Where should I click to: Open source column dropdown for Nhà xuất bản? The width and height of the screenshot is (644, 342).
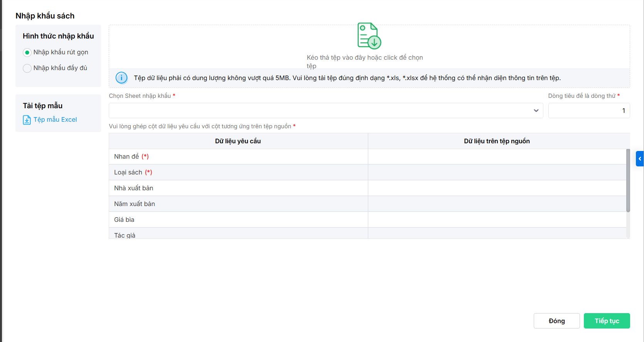pyautogui.click(x=497, y=188)
